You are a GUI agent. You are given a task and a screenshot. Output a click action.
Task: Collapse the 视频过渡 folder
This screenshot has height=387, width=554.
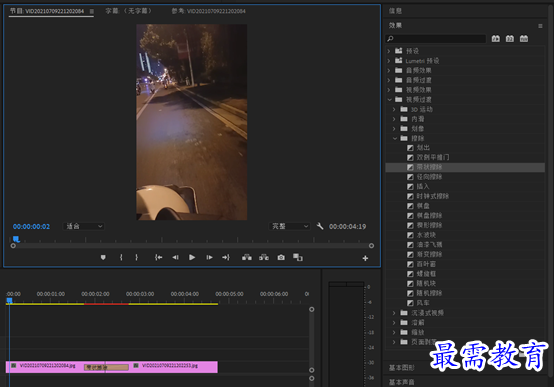point(389,100)
